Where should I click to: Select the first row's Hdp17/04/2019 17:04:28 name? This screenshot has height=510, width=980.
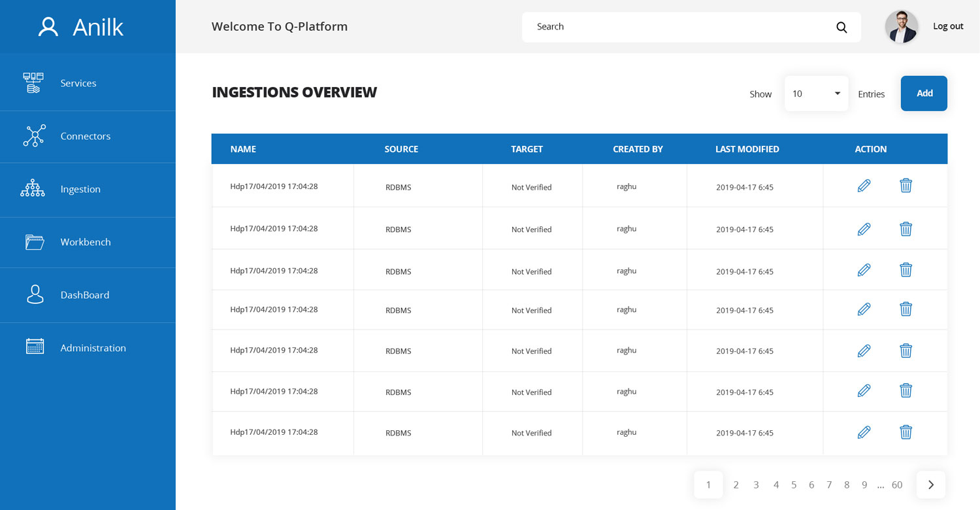click(274, 186)
